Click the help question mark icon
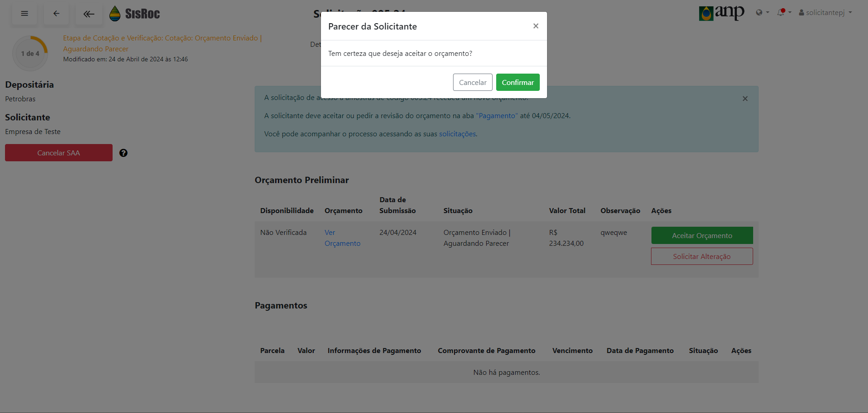Image resolution: width=868 pixels, height=413 pixels. pyautogui.click(x=123, y=153)
